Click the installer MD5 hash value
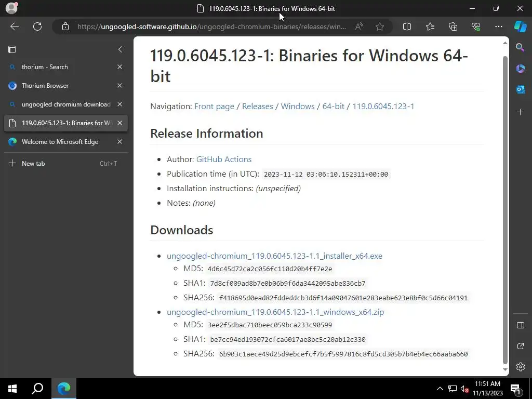Image resolution: width=532 pixels, height=399 pixels. click(270, 269)
